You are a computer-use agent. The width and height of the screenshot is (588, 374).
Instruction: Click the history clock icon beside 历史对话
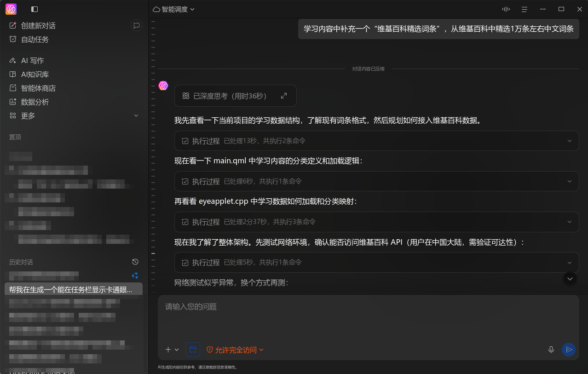click(135, 262)
